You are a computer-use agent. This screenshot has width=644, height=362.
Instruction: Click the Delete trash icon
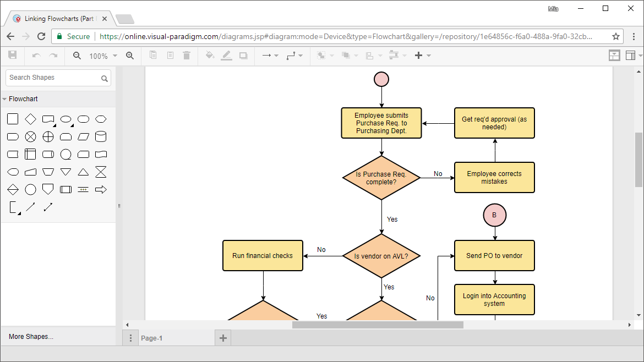point(187,55)
